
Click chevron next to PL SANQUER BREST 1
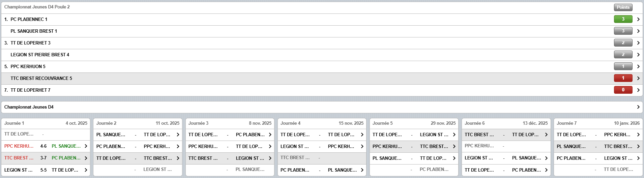pos(638,31)
